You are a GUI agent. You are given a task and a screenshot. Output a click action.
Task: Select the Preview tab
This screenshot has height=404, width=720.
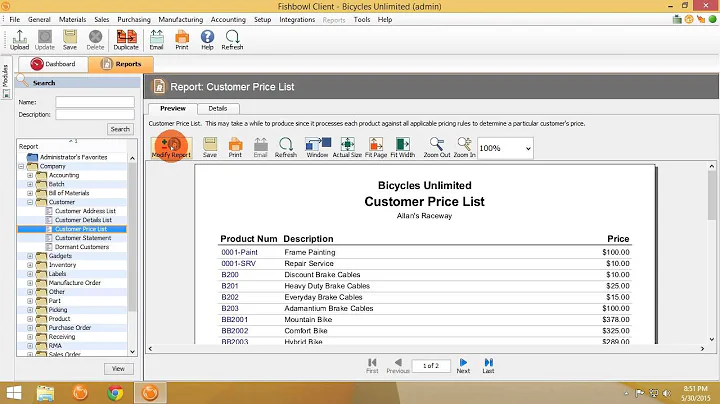coord(173,108)
